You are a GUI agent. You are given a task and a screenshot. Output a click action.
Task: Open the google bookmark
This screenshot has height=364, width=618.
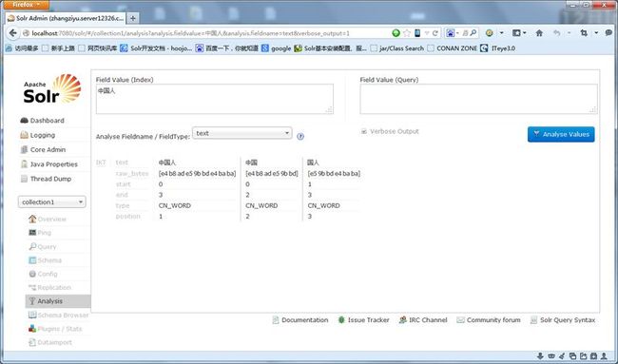(277, 48)
